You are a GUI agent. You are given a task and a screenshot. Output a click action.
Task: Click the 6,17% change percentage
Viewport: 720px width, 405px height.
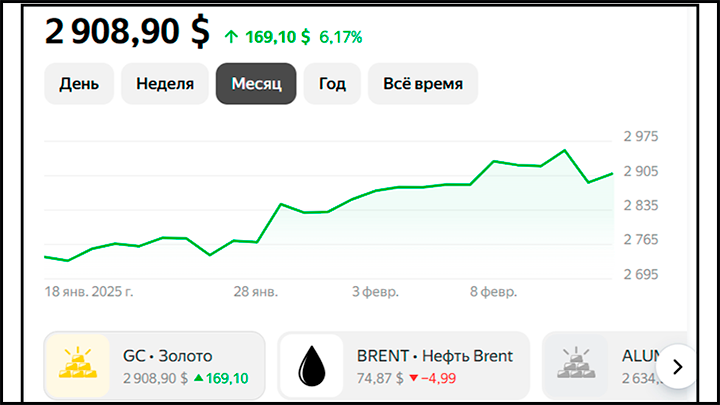(341, 37)
